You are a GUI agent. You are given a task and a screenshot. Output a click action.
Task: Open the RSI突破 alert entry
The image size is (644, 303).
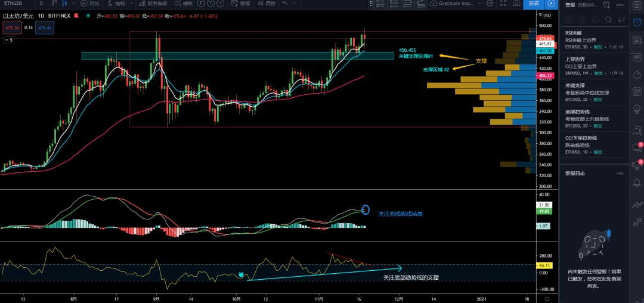pos(594,40)
